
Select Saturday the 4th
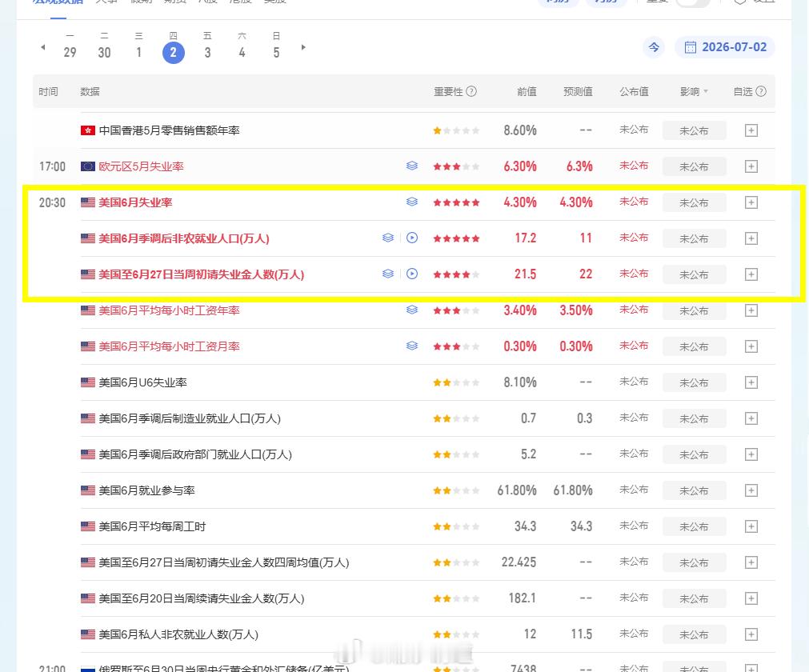(x=242, y=46)
